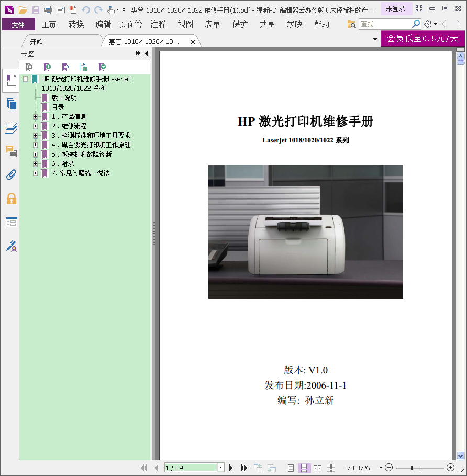This screenshot has width=467, height=476.
Task: Save document with the floppy disk icon
Action: [x=36, y=10]
